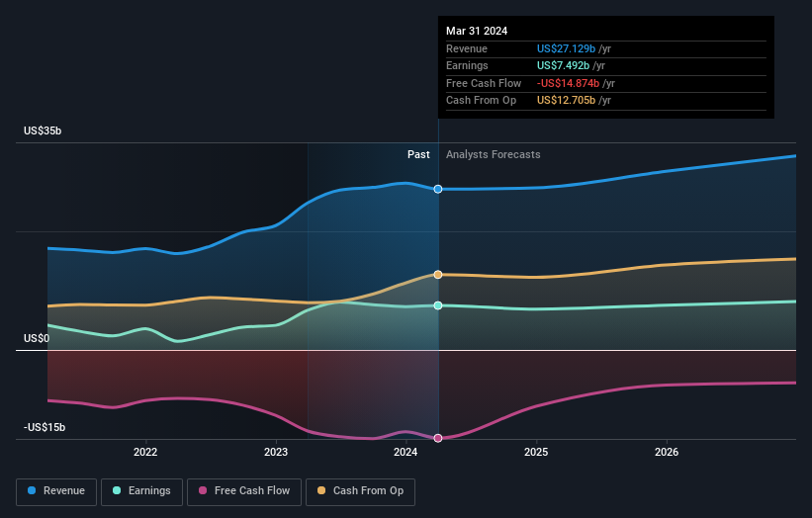Click the 2024 x-axis label
The width and height of the screenshot is (812, 518).
click(406, 452)
